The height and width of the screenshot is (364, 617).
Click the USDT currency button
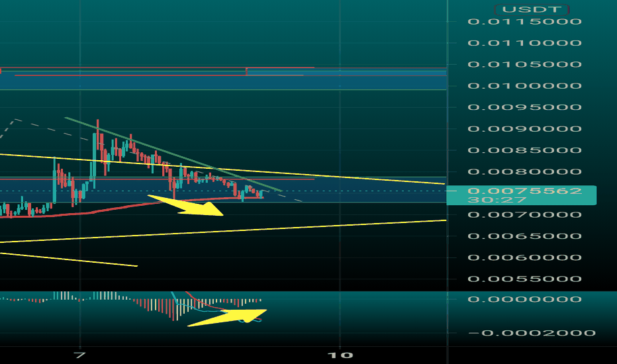[531, 9]
